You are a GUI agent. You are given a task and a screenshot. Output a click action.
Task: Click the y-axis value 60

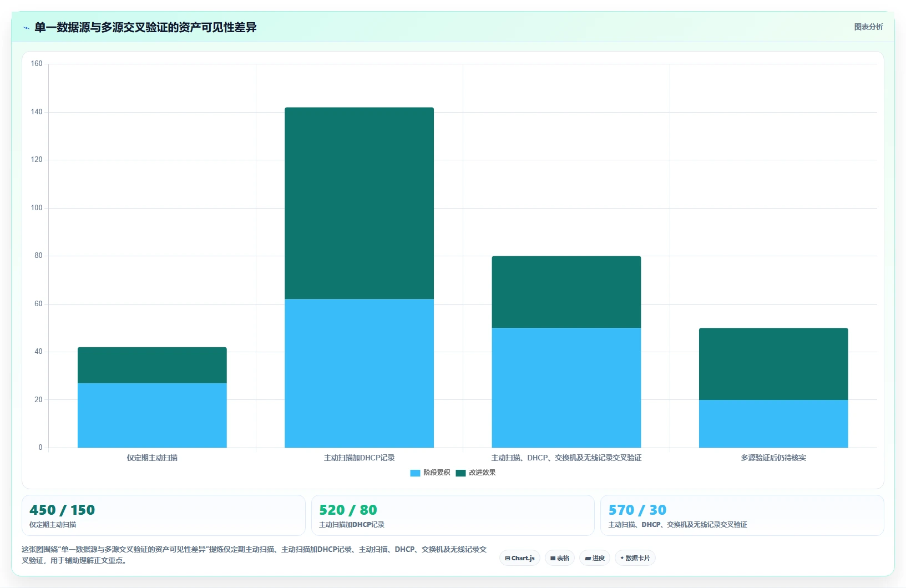38,304
